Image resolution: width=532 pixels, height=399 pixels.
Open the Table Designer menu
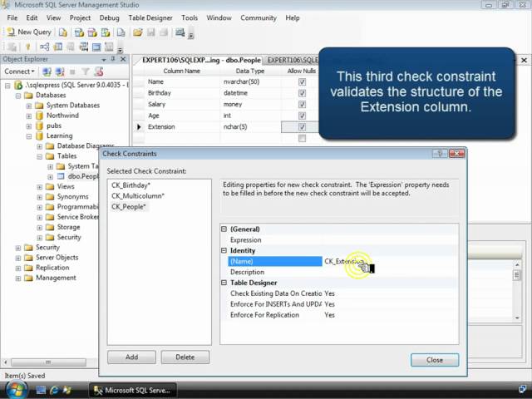click(150, 18)
